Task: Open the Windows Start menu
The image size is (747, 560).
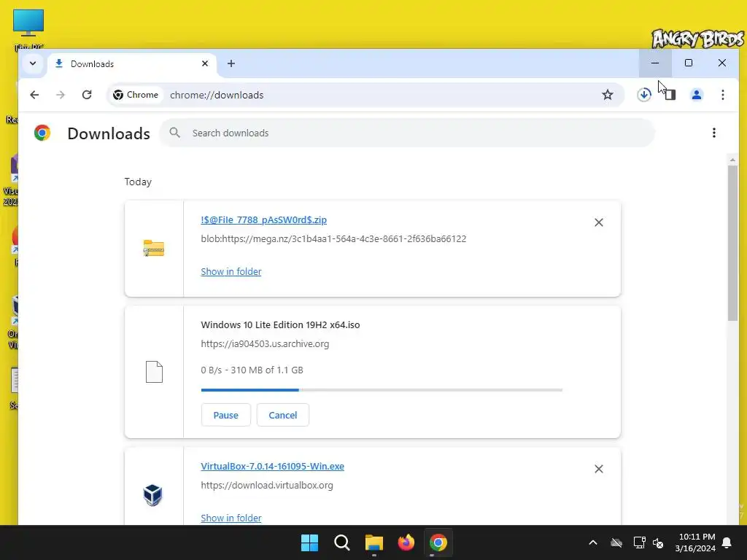Action: pyautogui.click(x=309, y=542)
